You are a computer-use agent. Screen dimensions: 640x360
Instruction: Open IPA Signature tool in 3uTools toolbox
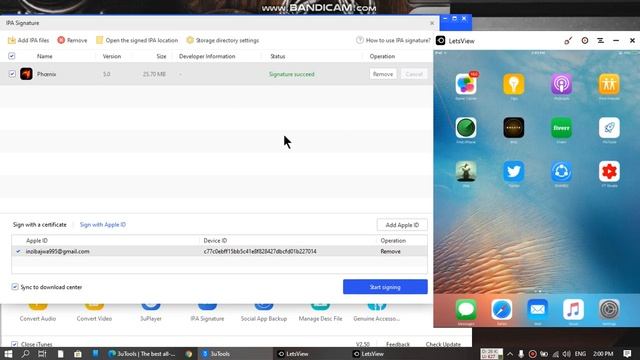[207, 312]
